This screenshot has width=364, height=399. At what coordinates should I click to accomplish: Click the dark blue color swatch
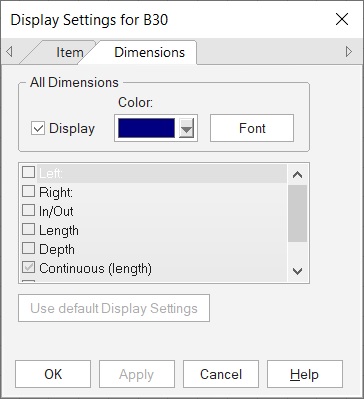pyautogui.click(x=146, y=128)
